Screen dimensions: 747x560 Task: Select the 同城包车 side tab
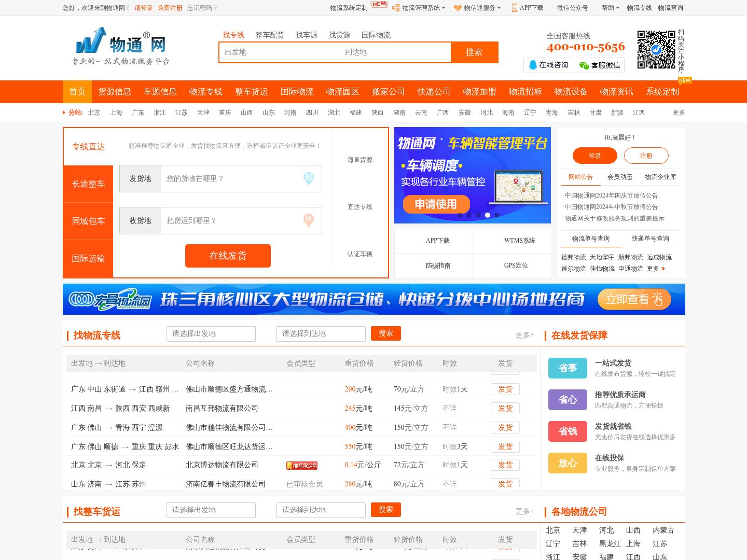pyautogui.click(x=88, y=221)
